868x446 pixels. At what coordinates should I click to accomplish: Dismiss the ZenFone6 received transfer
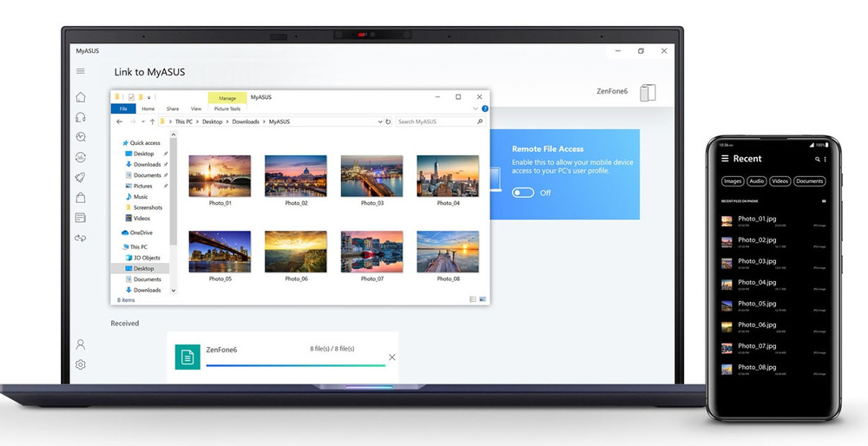[x=392, y=357]
